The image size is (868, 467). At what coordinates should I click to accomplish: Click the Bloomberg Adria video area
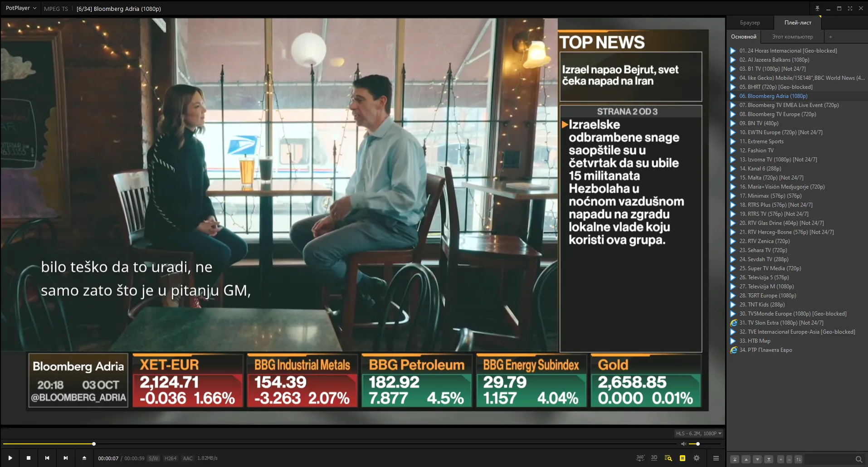[363, 221]
